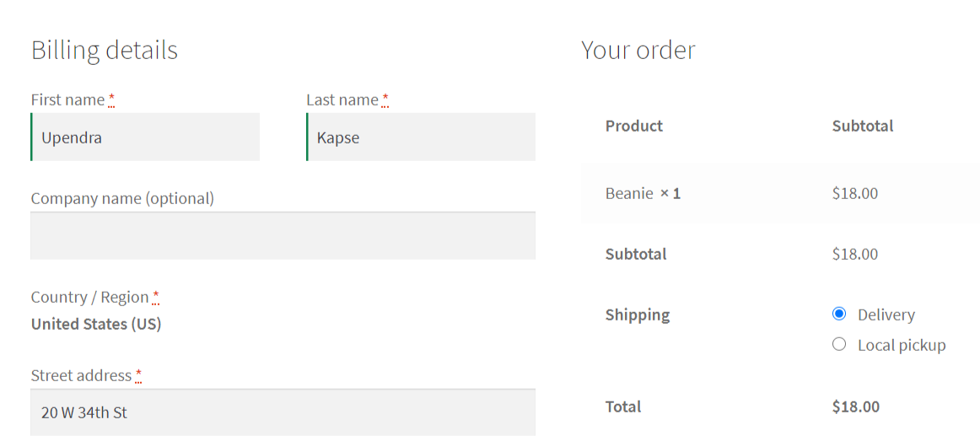Viewport: 980px width, 441px height.
Task: Click the United States (US) country text
Action: pyautogui.click(x=96, y=324)
